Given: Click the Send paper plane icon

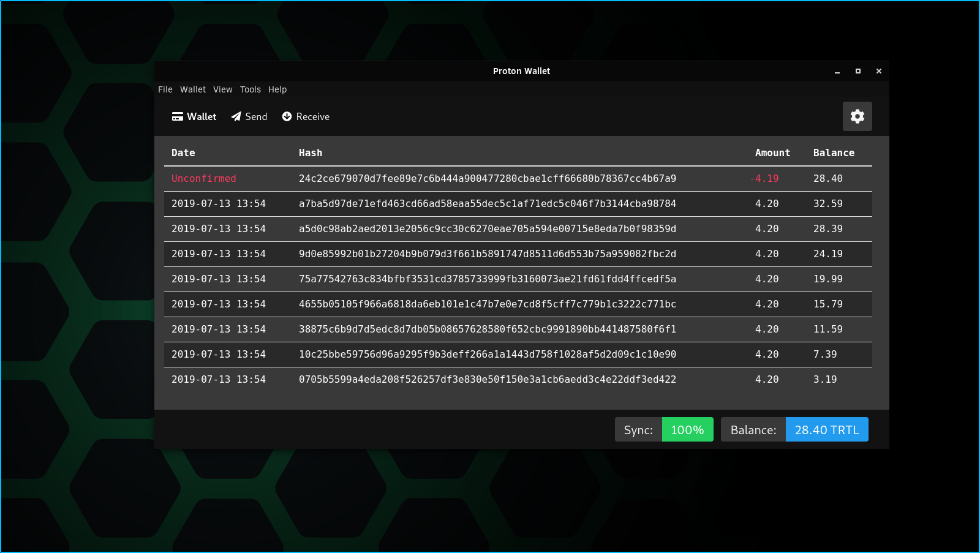Looking at the screenshot, I should 236,116.
